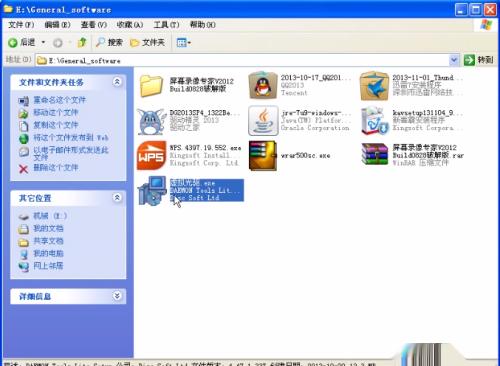This screenshot has width=500, height=366.
Task: Click 重命名这个文件 link
Action: (x=60, y=100)
